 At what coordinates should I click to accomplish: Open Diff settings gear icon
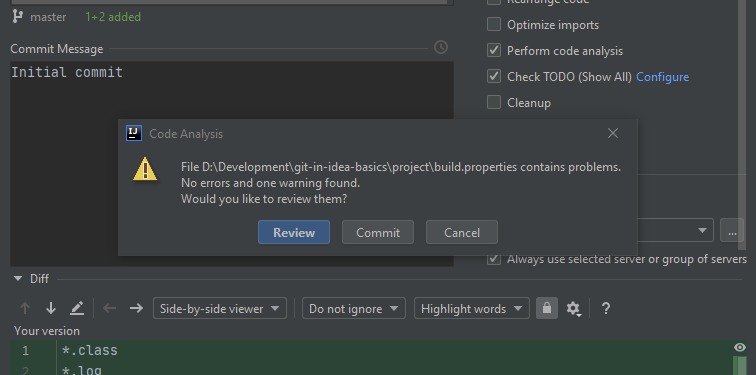(573, 308)
